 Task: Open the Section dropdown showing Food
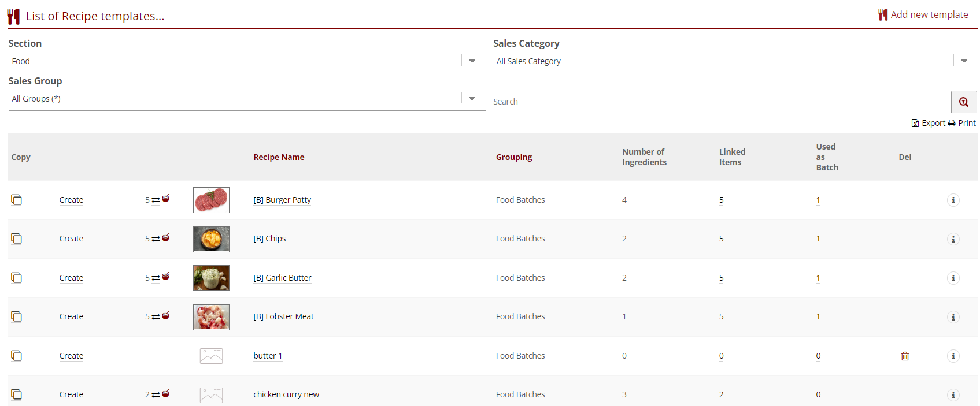(472, 61)
